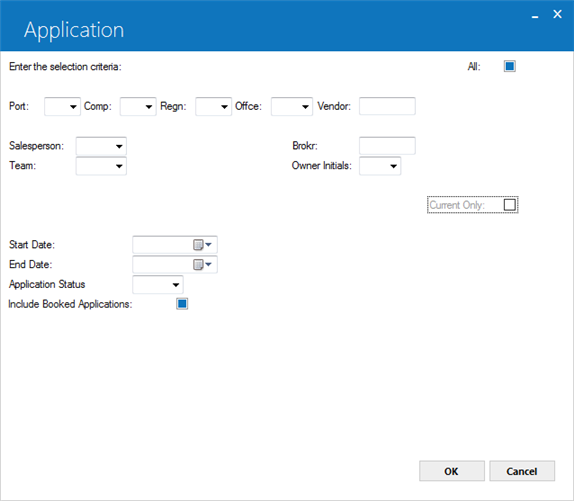Open the Regn dropdown list

click(x=213, y=106)
